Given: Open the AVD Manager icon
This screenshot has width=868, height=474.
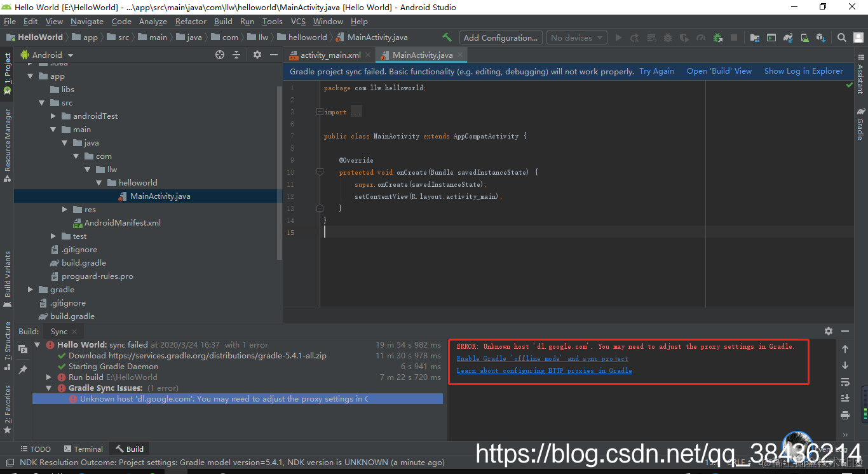Looking at the screenshot, I should 804,37.
